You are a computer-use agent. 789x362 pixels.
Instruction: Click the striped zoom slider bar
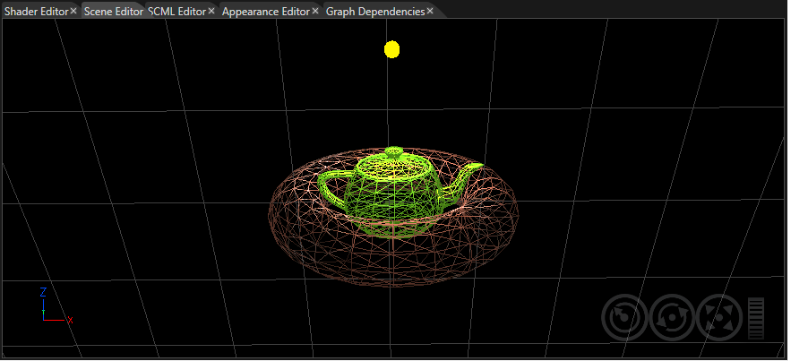pos(756,318)
